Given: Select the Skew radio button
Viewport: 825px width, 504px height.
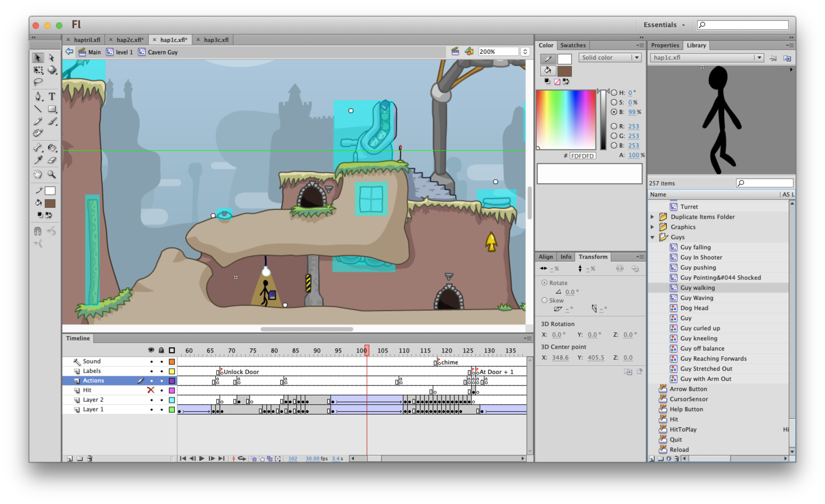Looking at the screenshot, I should (x=544, y=300).
